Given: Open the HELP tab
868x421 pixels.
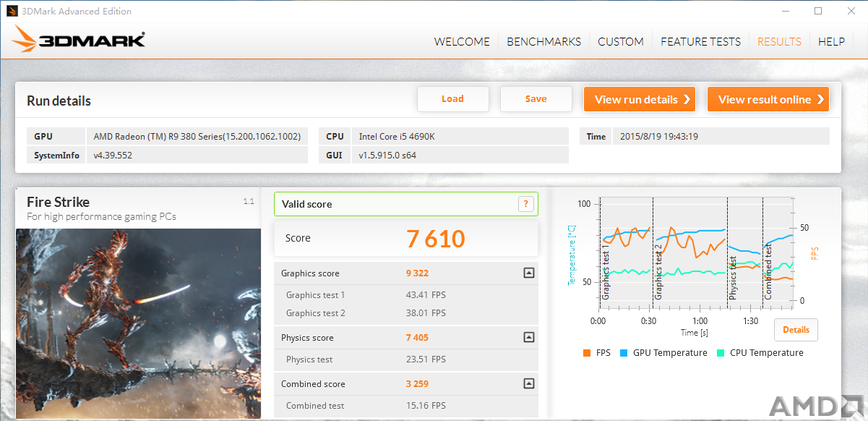Looking at the screenshot, I should pyautogui.click(x=831, y=41).
